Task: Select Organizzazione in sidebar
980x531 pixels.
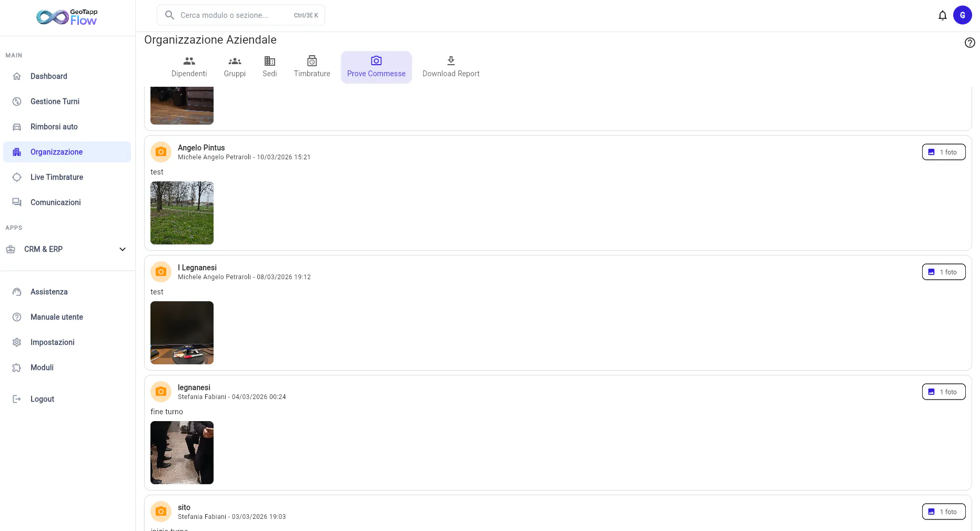Action: coord(67,152)
